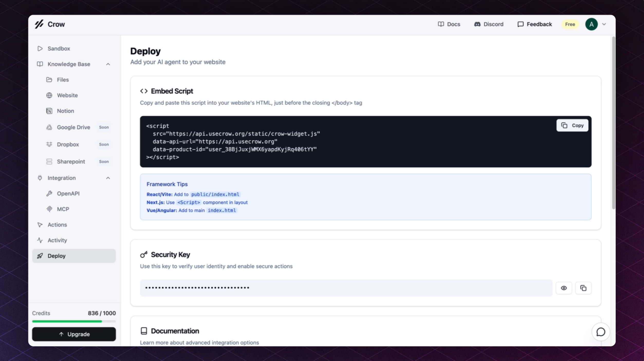Open the Docs link
Viewport: 644px width, 361px height.
[449, 24]
